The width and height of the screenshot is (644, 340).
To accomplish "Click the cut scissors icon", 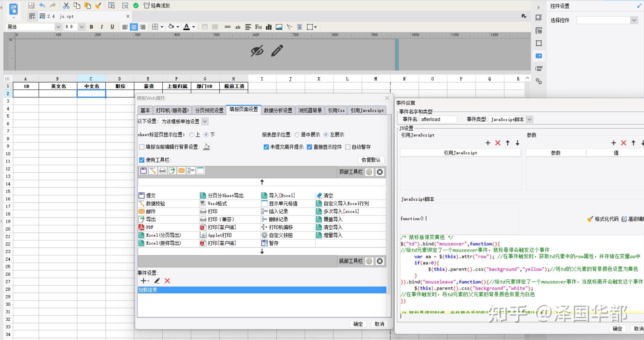I will [66, 6].
